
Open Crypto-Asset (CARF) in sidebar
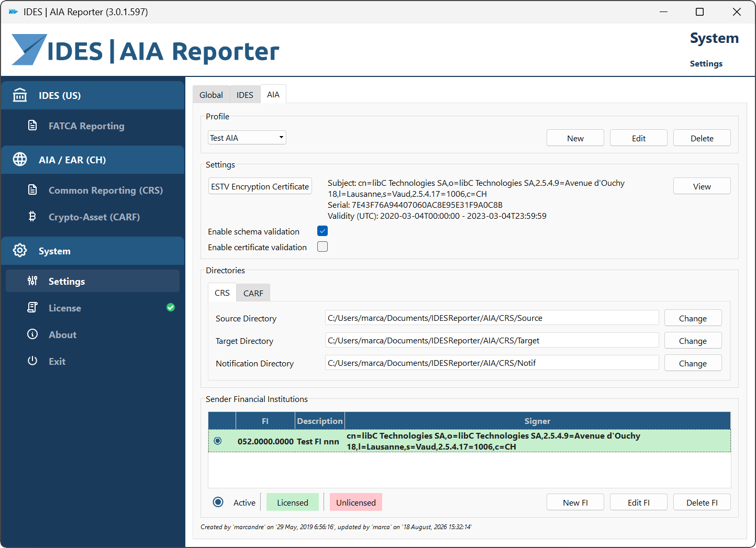point(93,217)
